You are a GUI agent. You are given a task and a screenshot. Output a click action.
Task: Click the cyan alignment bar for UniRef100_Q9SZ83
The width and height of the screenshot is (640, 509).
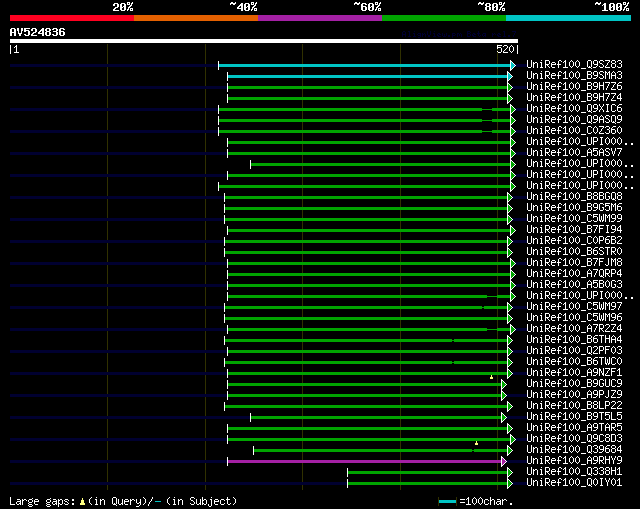[x=364, y=65]
